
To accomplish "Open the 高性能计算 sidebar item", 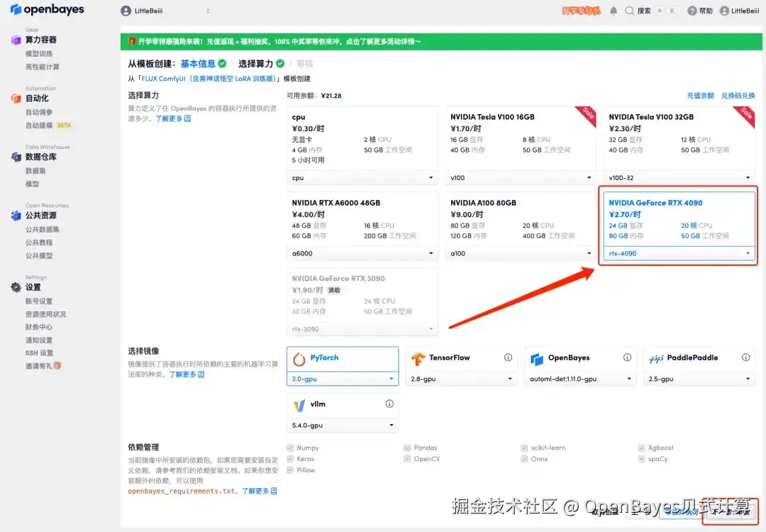I will point(43,67).
